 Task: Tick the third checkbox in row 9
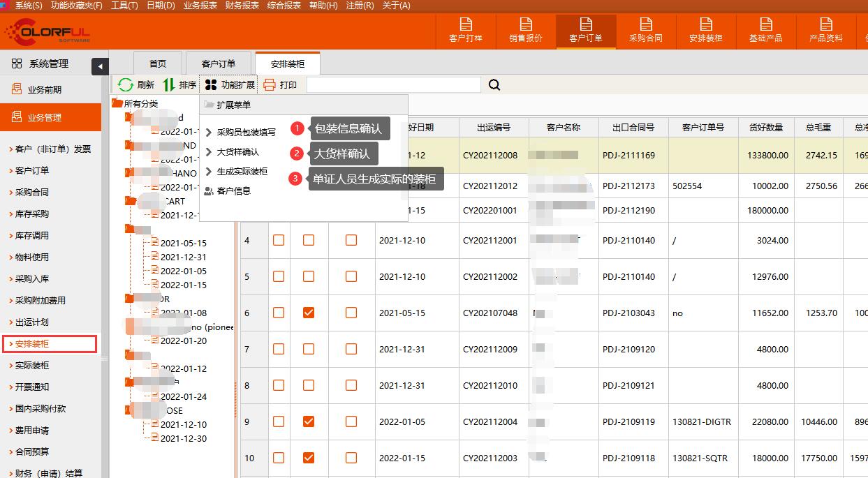click(351, 421)
